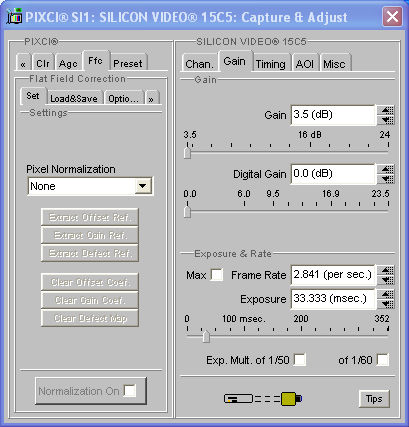Viewport: 409px width, 427px height.
Task: Click the PIXCI app icon in title bar
Action: point(14,17)
